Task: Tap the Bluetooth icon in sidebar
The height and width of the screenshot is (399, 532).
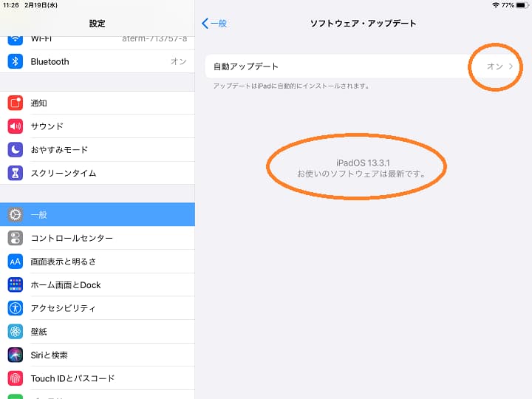Action: [16, 61]
